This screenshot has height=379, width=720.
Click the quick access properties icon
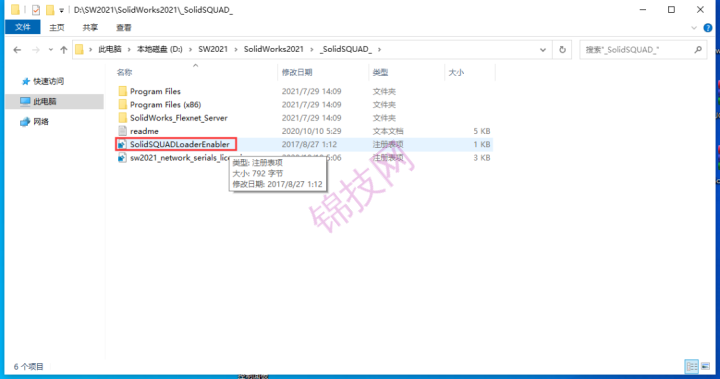(36, 10)
